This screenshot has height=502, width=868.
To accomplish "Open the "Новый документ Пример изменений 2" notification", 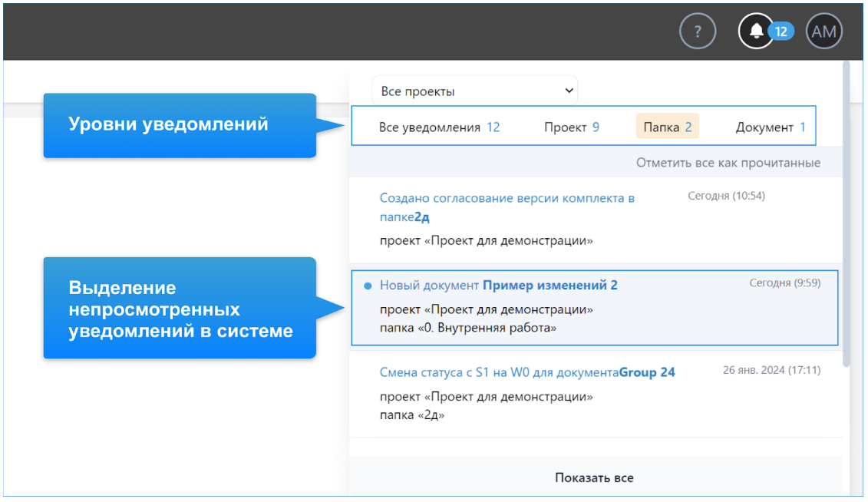I will click(499, 286).
